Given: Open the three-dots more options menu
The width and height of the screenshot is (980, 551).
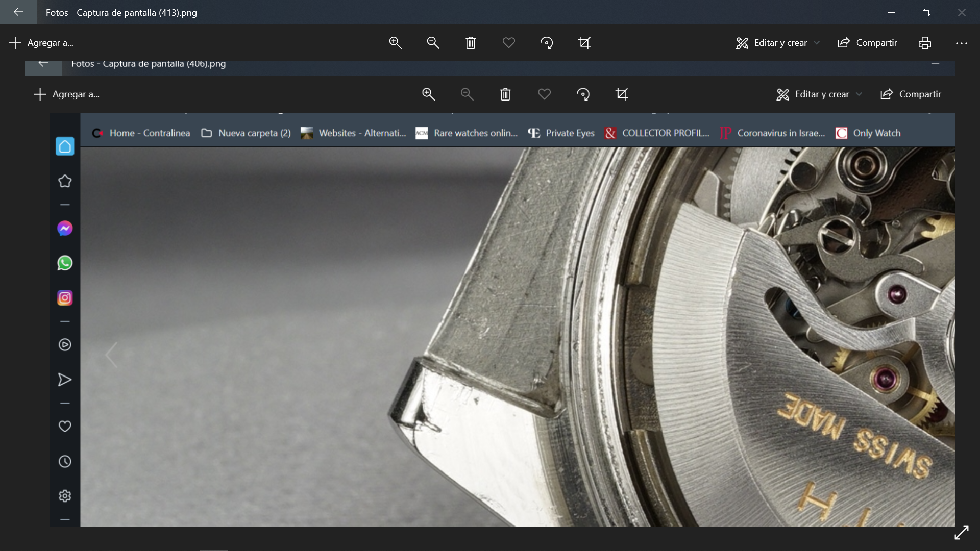Looking at the screenshot, I should click(x=961, y=43).
